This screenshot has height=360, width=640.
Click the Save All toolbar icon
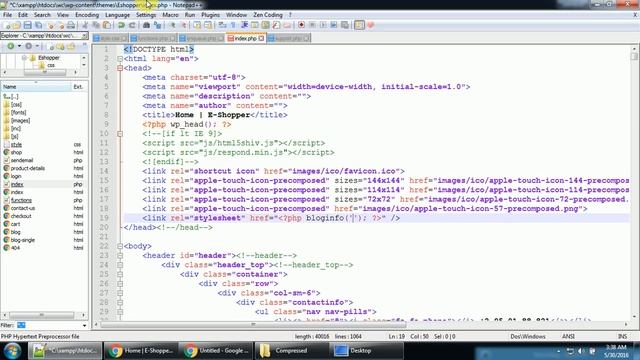click(38, 25)
